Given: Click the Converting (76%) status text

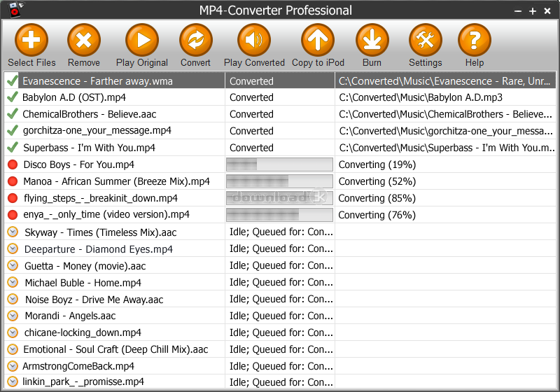Looking at the screenshot, I should coord(377,215).
